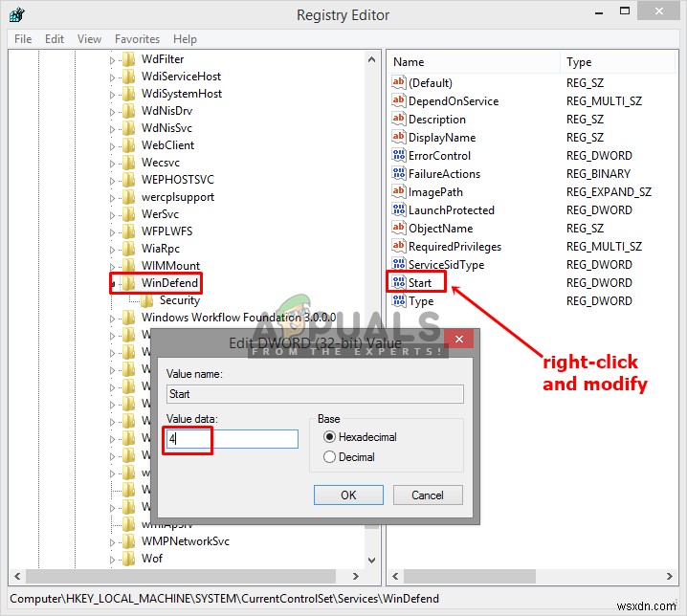
Task: Expand the WEPHOSTSVC key
Action: tap(112, 181)
